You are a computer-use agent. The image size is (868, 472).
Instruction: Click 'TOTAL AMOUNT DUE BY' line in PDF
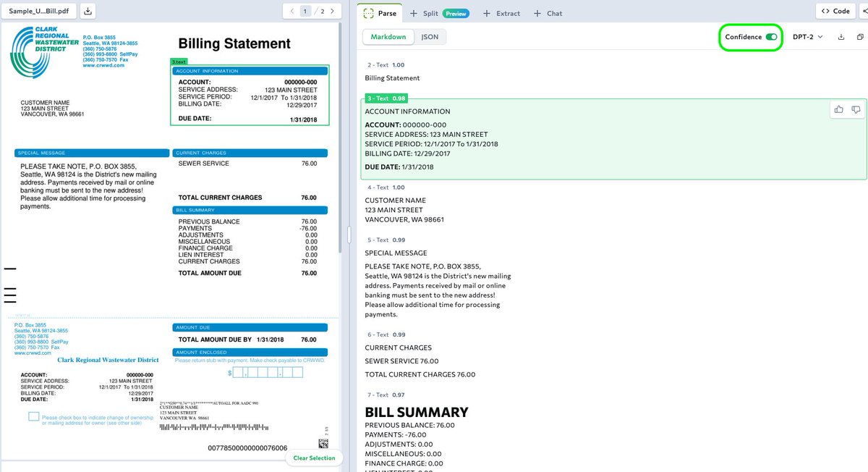pyautogui.click(x=247, y=340)
